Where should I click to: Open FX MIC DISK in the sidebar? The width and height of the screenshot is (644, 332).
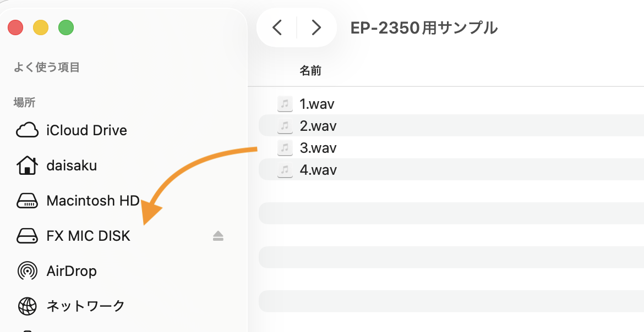point(88,236)
